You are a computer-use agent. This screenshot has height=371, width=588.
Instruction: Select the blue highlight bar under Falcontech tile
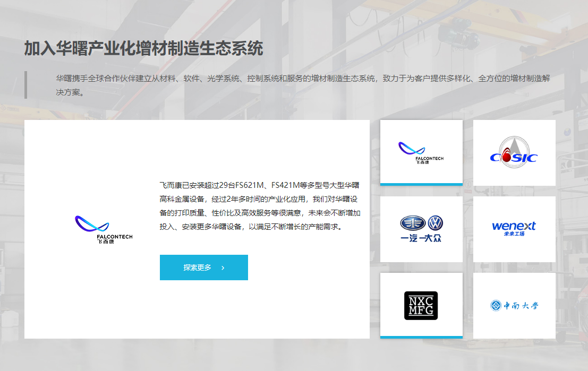[x=421, y=184]
